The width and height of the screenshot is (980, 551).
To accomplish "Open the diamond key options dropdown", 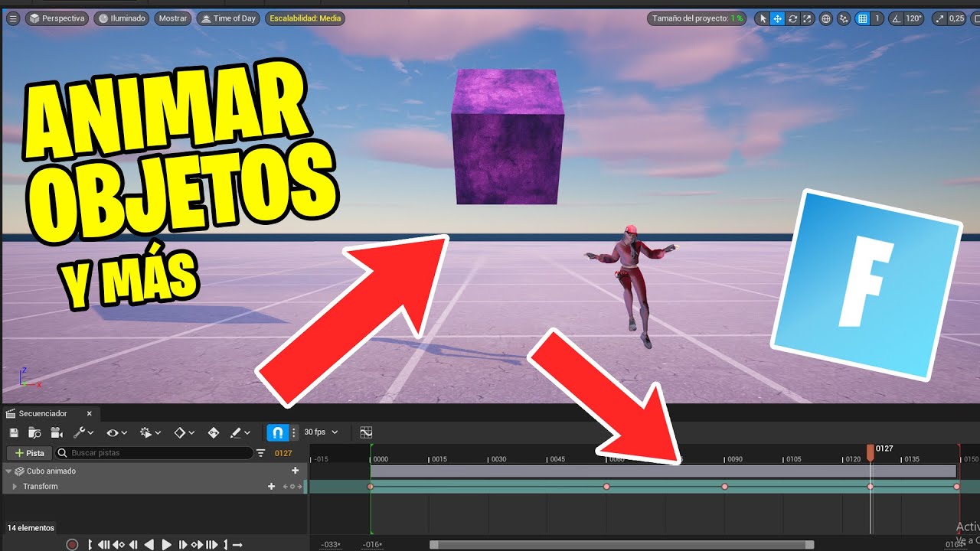I will (185, 432).
